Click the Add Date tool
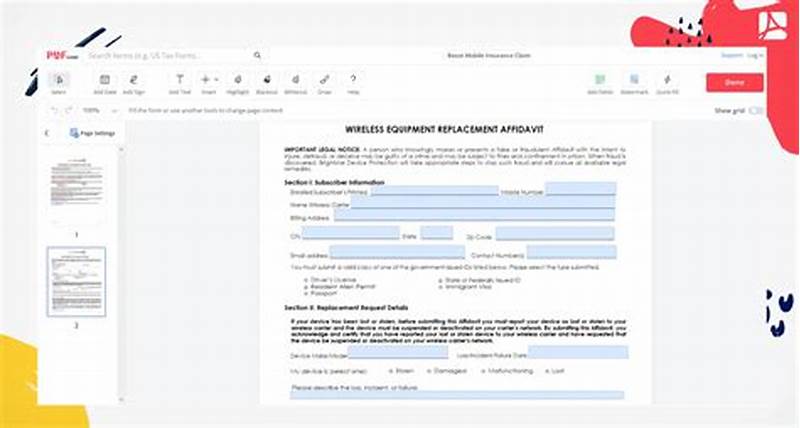This screenshot has height=428, width=800. (x=105, y=84)
